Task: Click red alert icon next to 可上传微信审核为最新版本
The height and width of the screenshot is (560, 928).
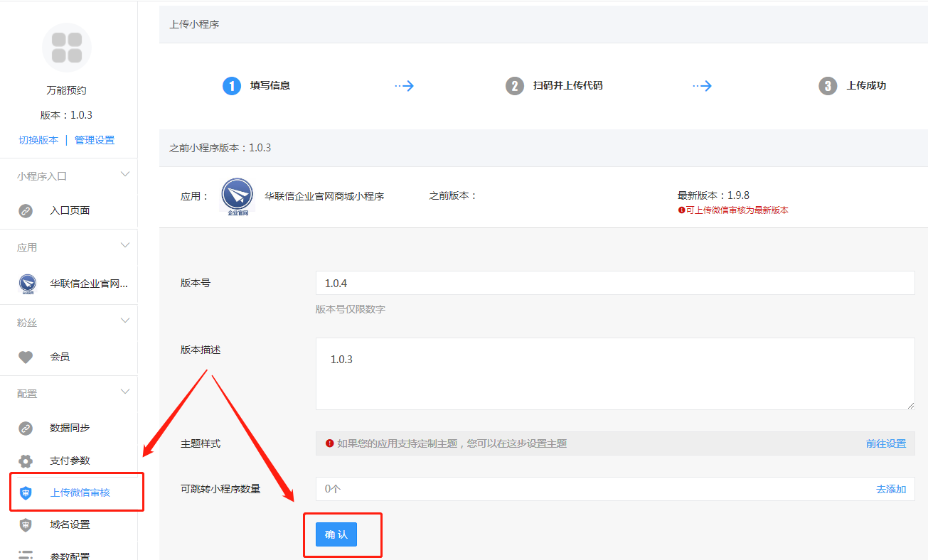Action: coord(681,210)
